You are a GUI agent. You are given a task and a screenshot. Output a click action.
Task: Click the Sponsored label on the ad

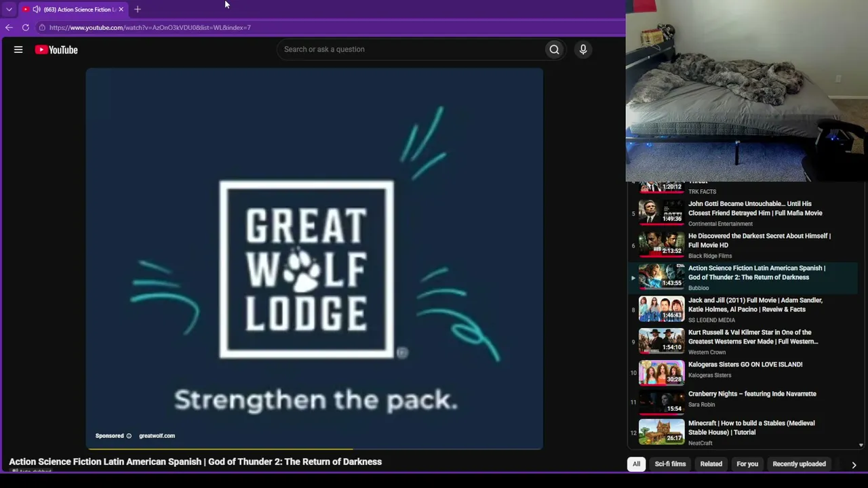pyautogui.click(x=109, y=436)
